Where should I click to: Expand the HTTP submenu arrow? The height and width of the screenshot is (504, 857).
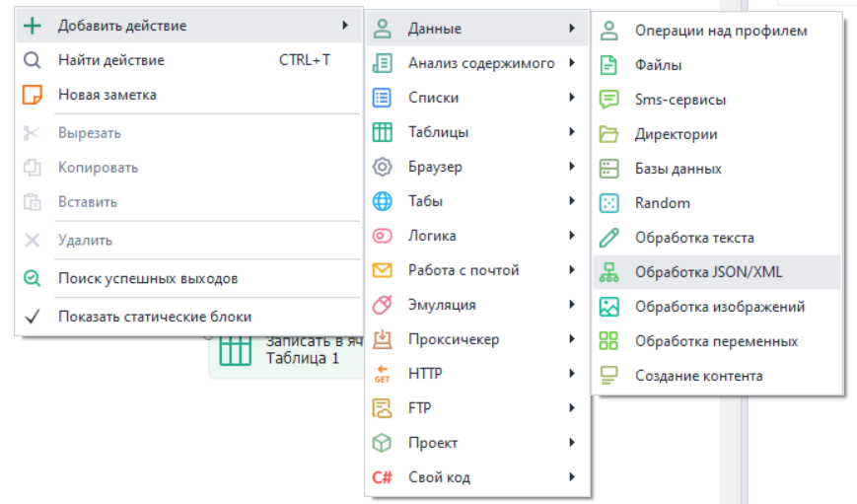point(572,374)
